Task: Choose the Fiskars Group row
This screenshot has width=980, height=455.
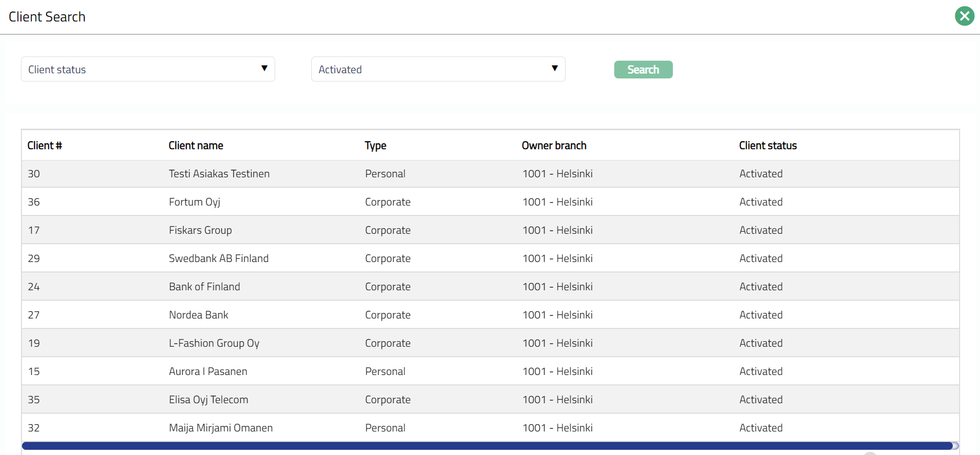Action: coord(200,230)
